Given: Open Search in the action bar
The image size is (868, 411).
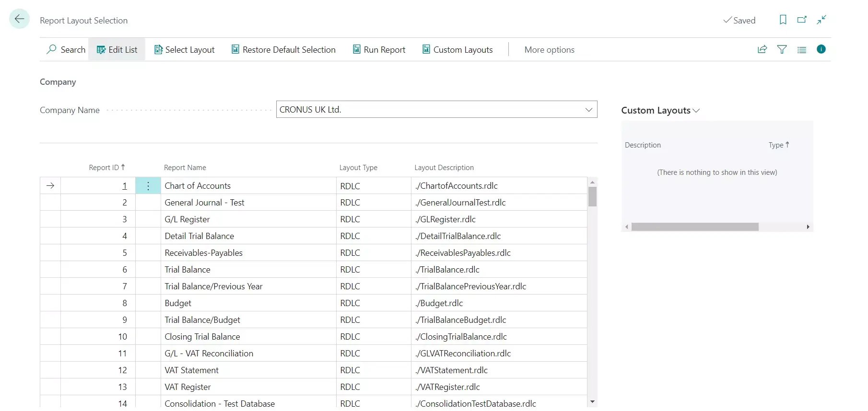Looking at the screenshot, I should pos(66,49).
